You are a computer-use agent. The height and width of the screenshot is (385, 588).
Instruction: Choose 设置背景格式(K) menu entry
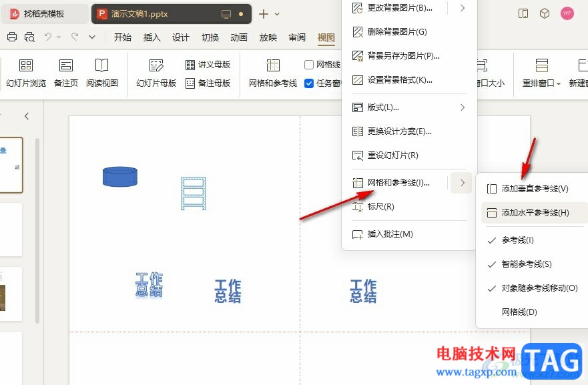coord(410,80)
